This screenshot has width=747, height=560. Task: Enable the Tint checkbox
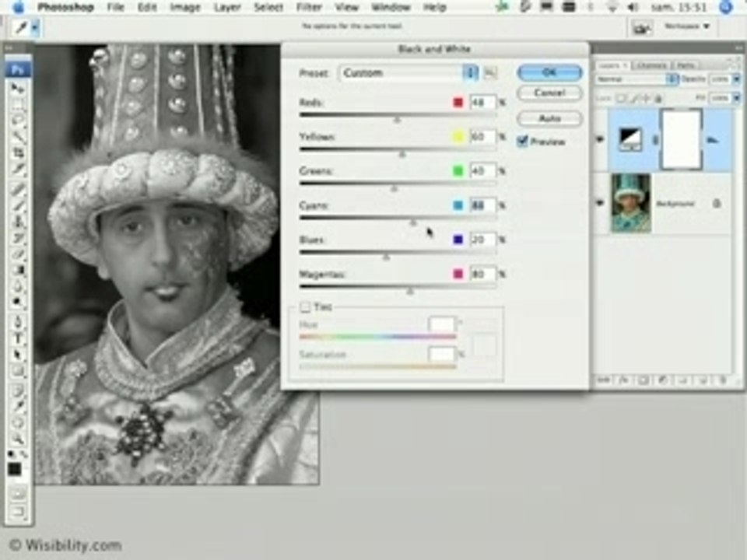[305, 307]
